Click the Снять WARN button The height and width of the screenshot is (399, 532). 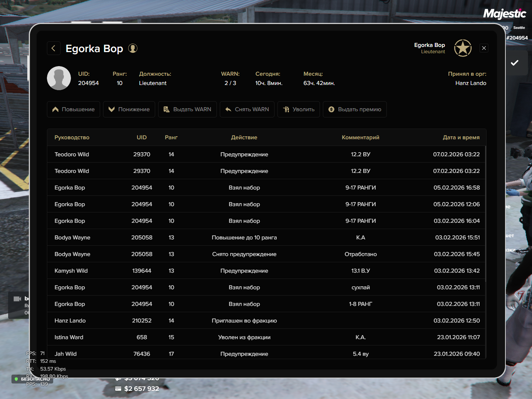247,109
